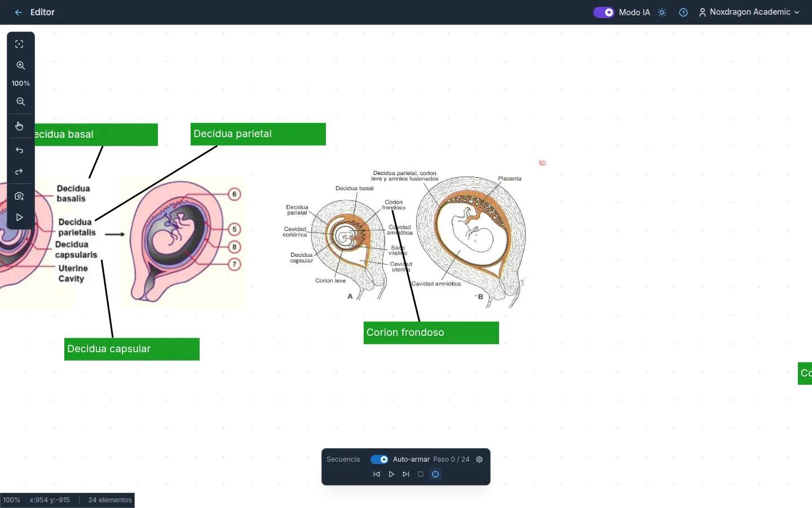
Task: Play the sequence
Action: pyautogui.click(x=391, y=474)
